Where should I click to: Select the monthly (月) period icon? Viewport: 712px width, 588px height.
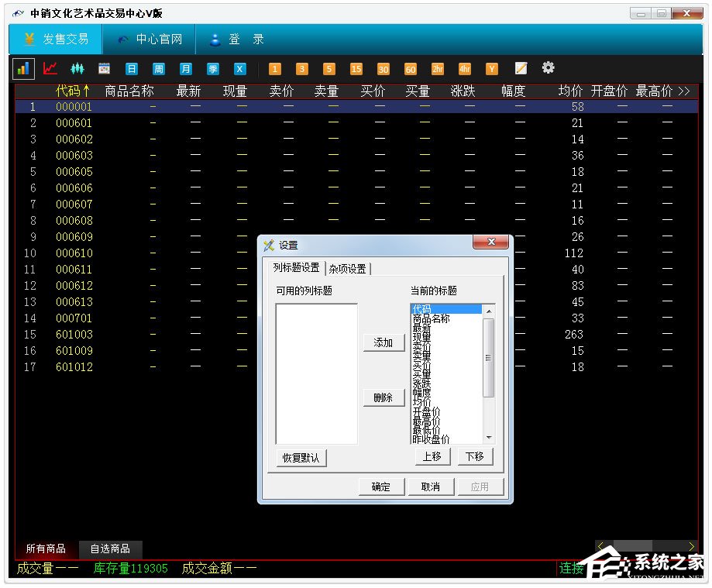pos(185,69)
